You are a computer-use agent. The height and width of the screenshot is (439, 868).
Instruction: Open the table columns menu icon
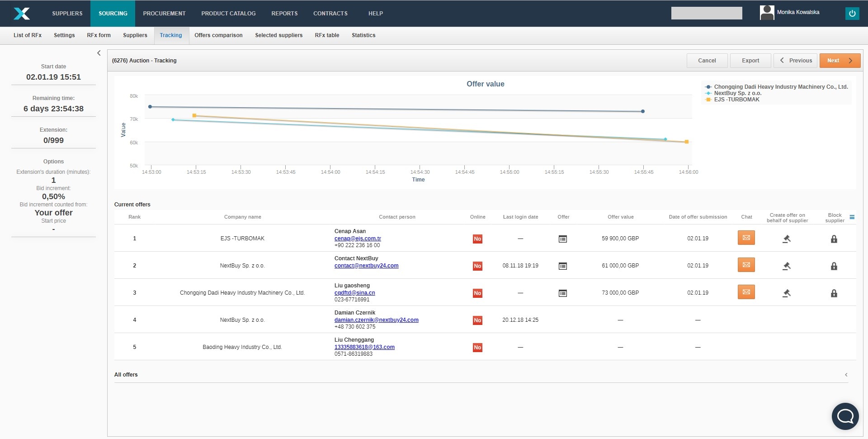coord(852,218)
